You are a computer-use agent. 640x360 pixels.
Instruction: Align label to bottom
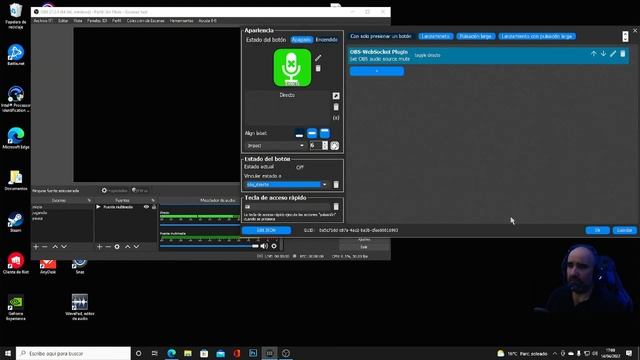pos(299,133)
